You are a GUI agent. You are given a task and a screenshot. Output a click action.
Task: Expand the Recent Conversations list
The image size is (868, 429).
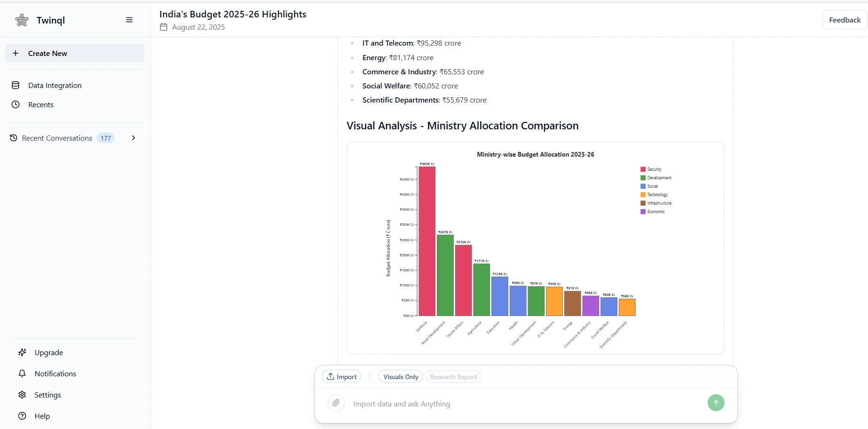tap(134, 138)
